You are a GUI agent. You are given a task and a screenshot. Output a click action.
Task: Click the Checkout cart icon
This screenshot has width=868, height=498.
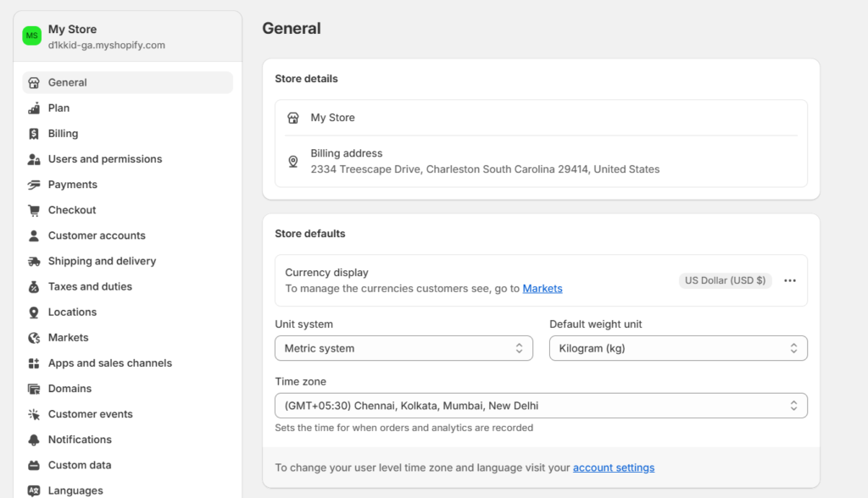coord(34,210)
